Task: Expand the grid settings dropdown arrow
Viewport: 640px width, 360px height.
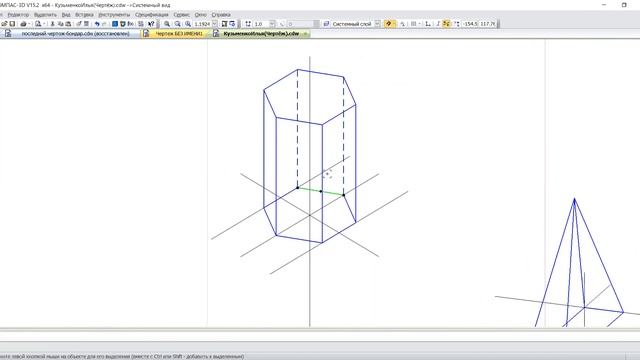Action: (x=420, y=24)
